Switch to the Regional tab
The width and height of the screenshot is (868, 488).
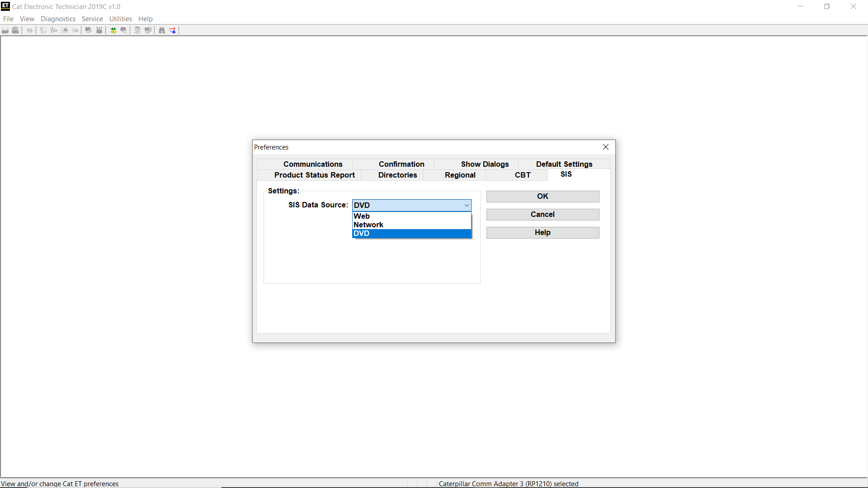(460, 175)
